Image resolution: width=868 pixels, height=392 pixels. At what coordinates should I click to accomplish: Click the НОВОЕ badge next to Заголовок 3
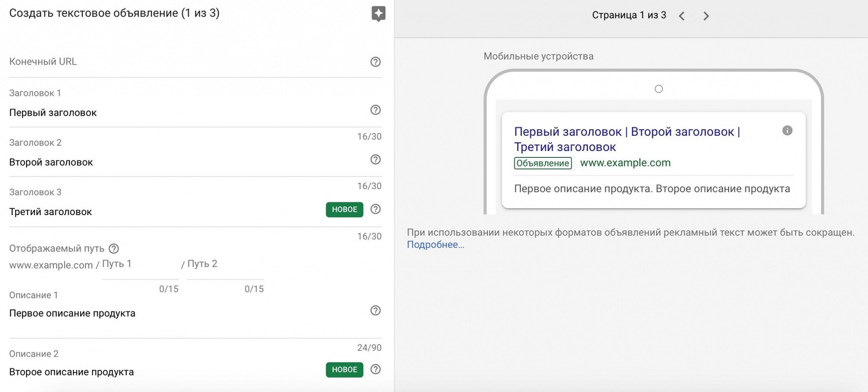[x=344, y=209]
